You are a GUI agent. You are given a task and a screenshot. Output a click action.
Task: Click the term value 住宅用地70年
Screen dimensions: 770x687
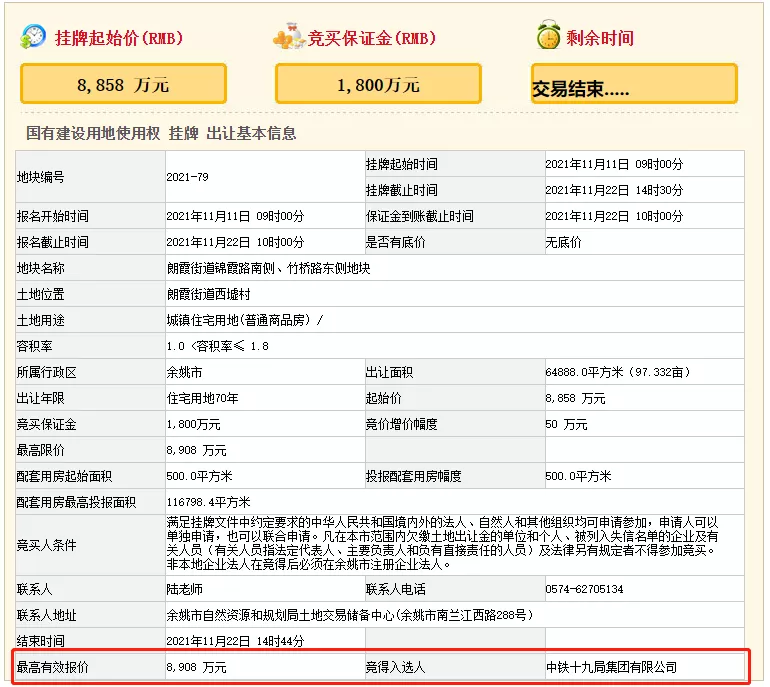(x=202, y=398)
